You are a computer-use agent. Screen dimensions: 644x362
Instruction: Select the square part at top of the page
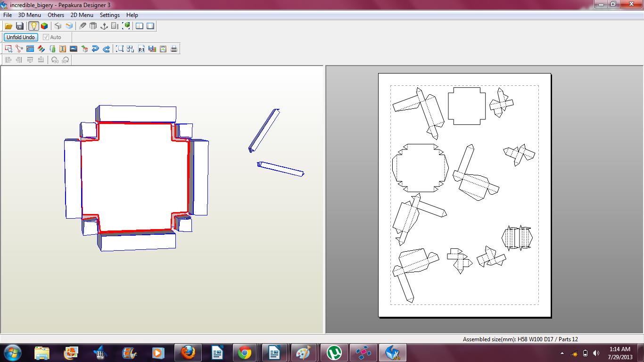[467, 106]
